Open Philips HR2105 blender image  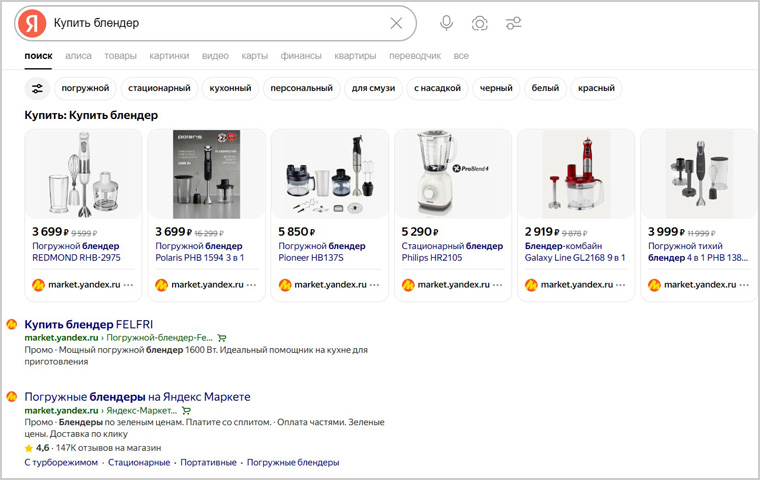pos(453,174)
